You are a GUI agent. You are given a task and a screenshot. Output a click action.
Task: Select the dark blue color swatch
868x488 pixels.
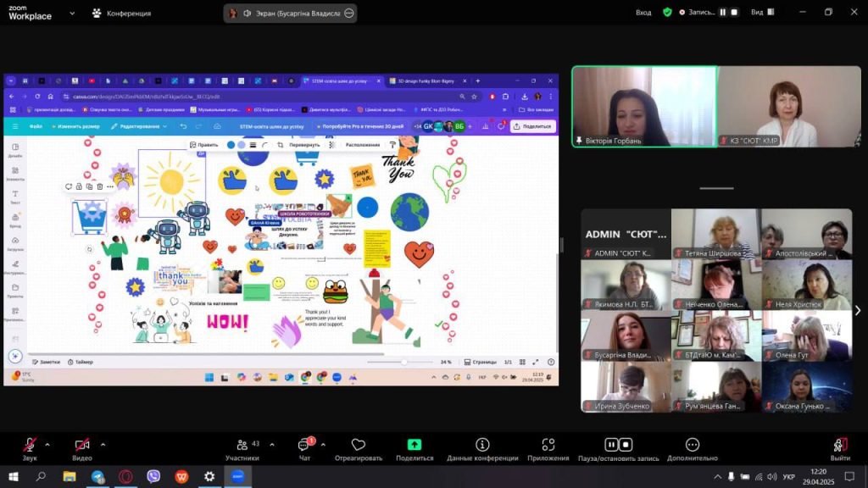[x=231, y=145]
